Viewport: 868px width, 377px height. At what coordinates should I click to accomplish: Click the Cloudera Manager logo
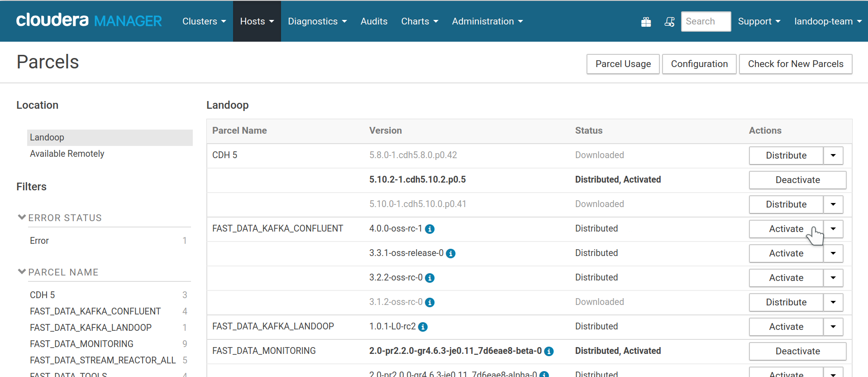pos(89,20)
